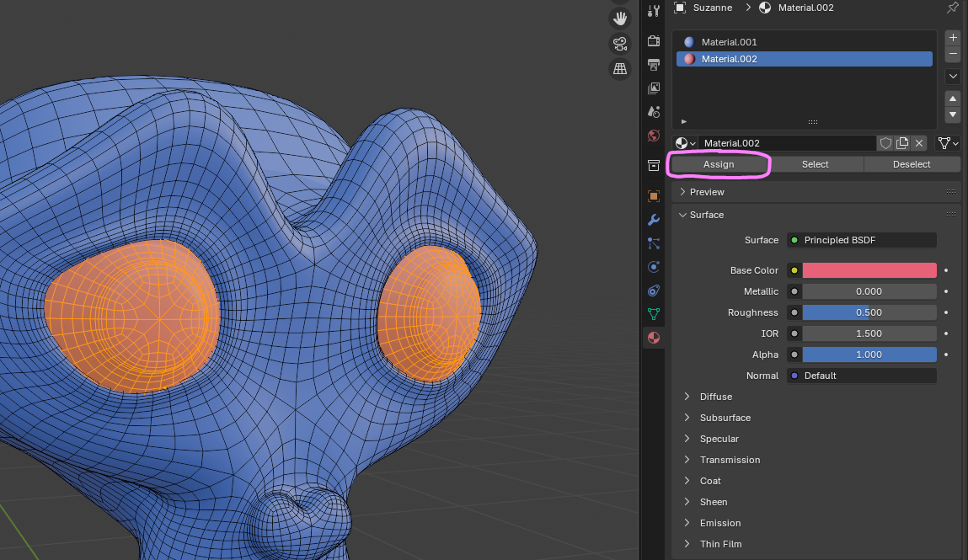Open the Physics properties tab
The image size is (968, 560).
coord(654,267)
